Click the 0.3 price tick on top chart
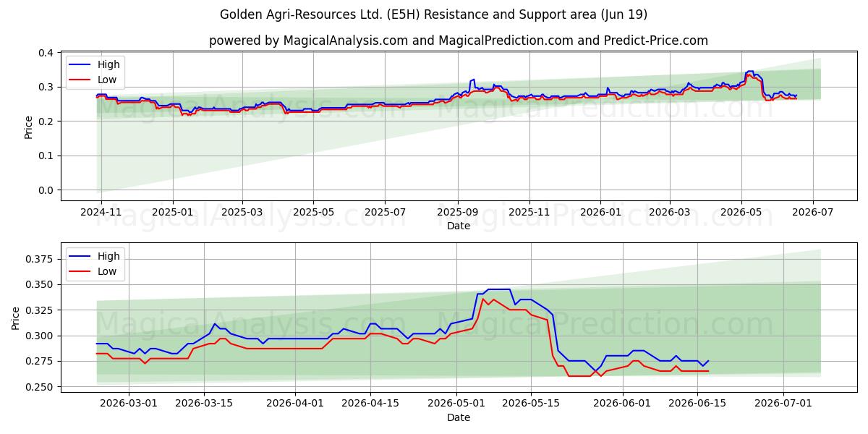The height and width of the screenshot is (434, 868). coord(46,87)
